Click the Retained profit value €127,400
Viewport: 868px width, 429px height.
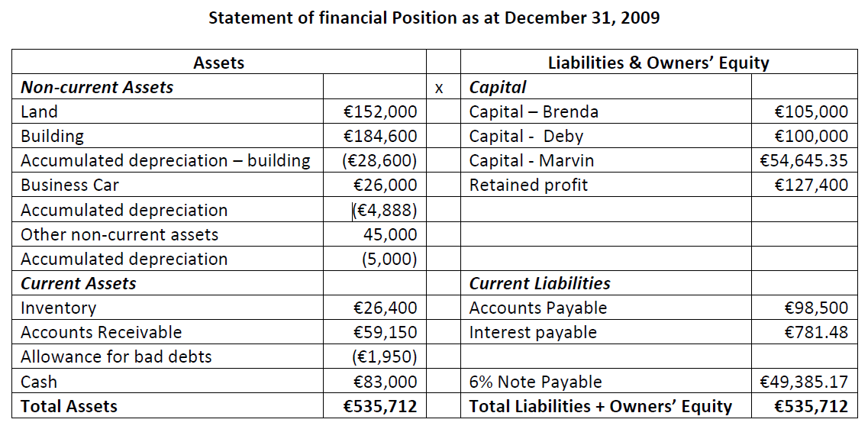[x=811, y=185]
